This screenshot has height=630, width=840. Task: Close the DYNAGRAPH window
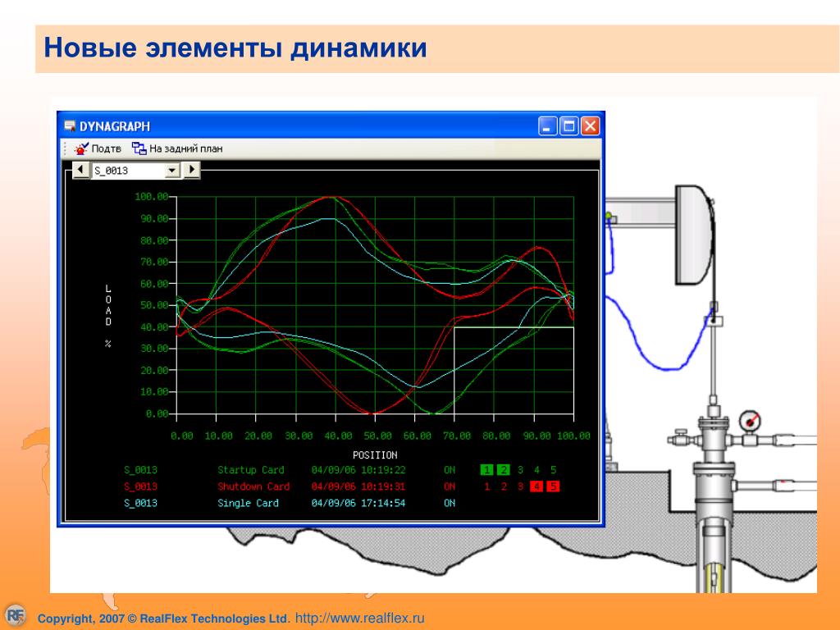pyautogui.click(x=590, y=126)
